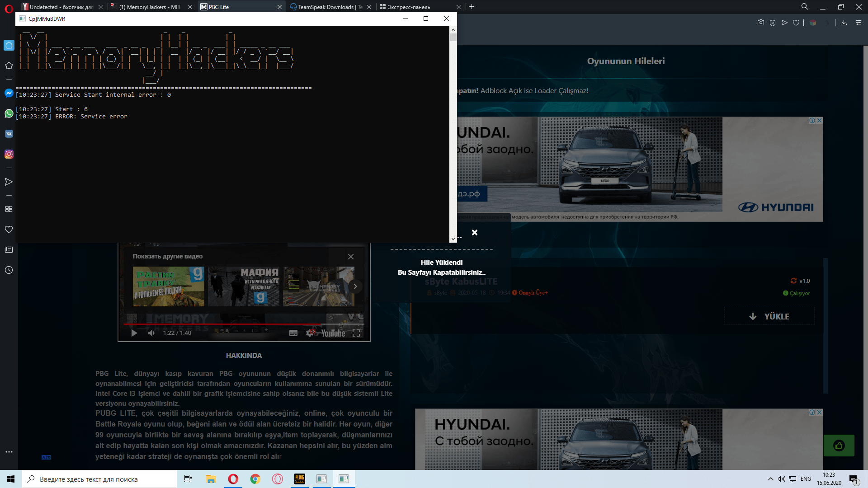Image resolution: width=868 pixels, height=488 pixels.
Task: Open Facebook Messenger in the sidebar
Action: (9, 93)
